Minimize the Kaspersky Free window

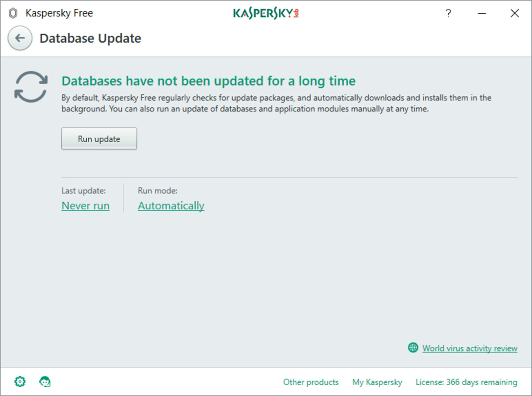482,13
